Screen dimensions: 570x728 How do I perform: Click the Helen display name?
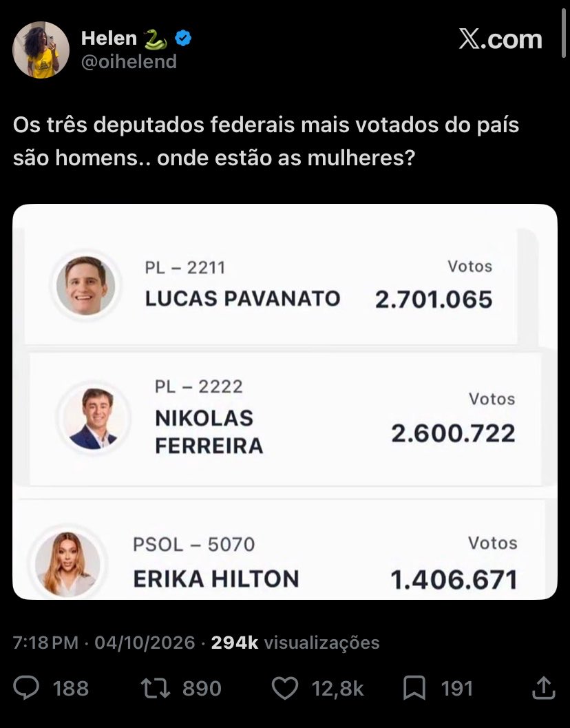click(x=109, y=39)
